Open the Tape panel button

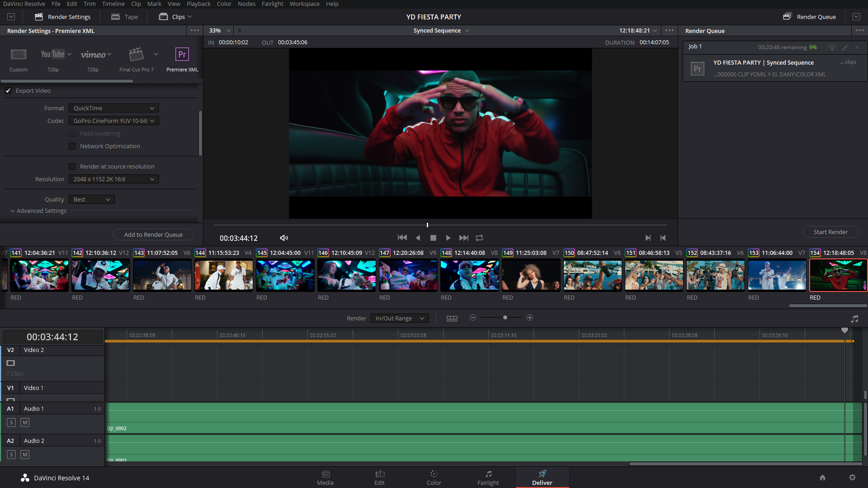tap(125, 17)
